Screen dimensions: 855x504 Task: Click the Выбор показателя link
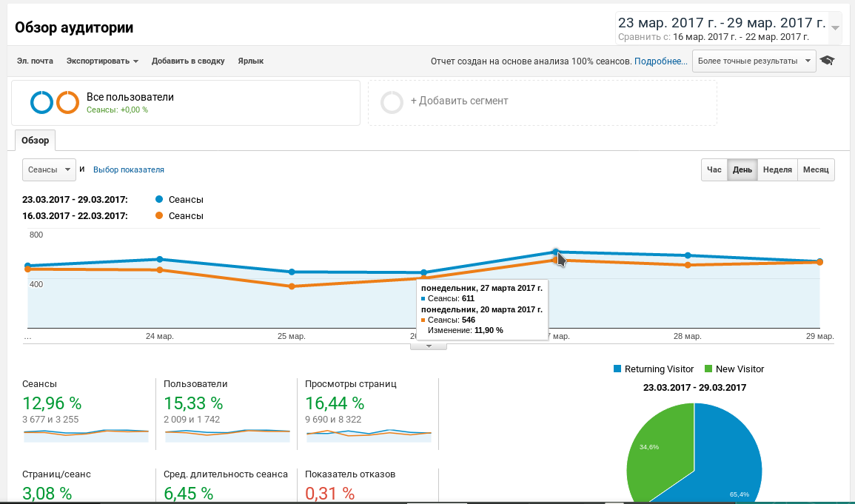(129, 169)
